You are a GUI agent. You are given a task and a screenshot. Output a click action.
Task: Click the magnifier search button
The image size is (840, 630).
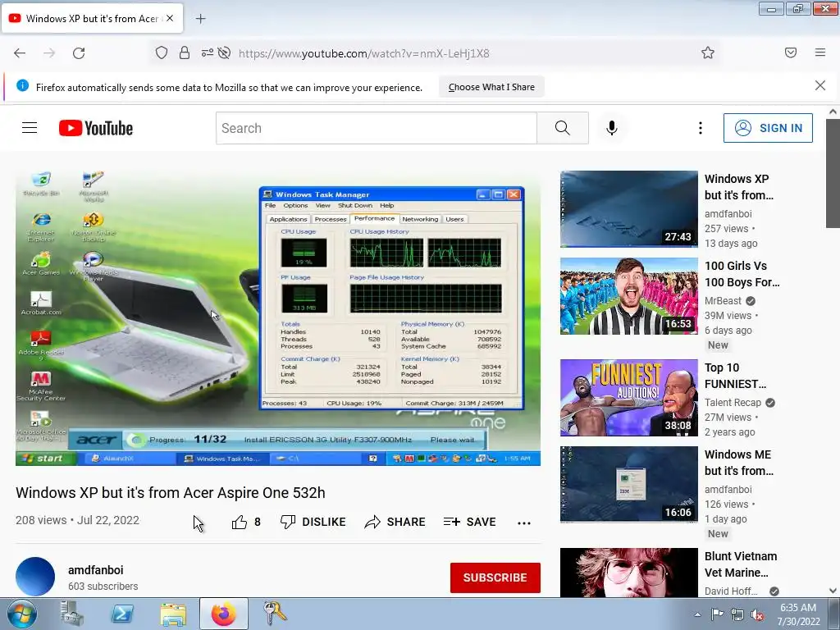[x=563, y=128]
